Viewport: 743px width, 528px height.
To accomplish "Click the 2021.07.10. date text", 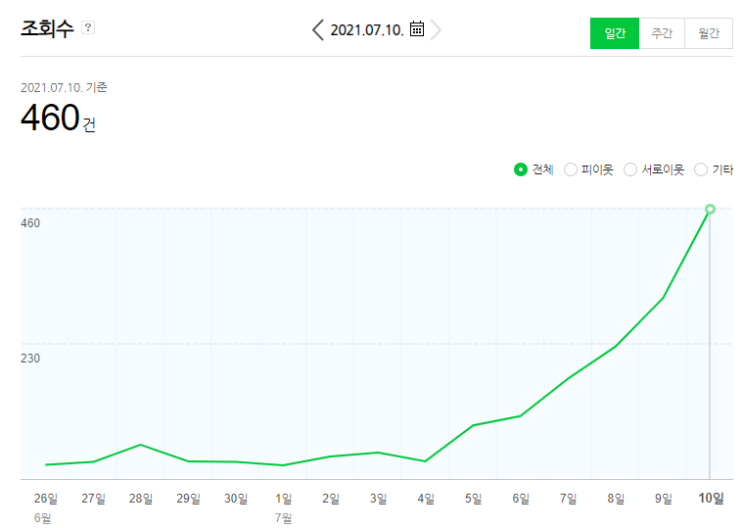I will [367, 30].
